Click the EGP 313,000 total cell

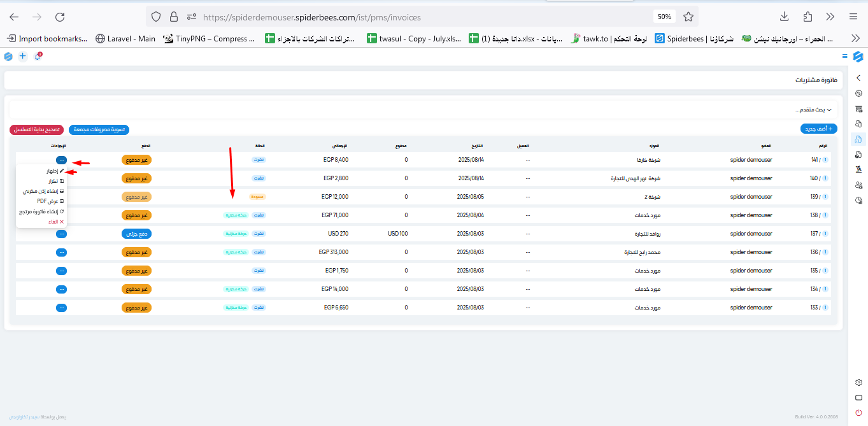tap(334, 252)
